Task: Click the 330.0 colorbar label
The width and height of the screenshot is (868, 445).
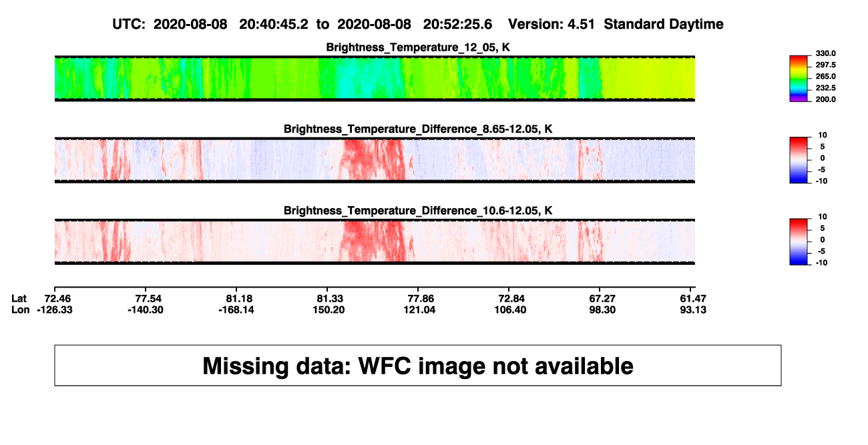Action: [x=826, y=53]
